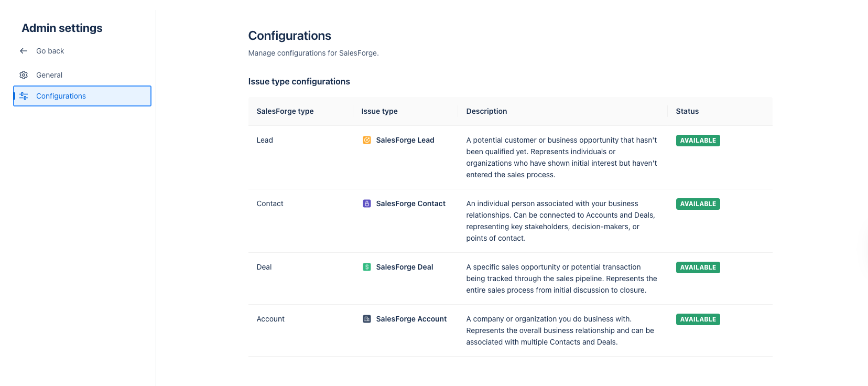Open the General settings page
Screen dimensions: 868x386
[x=49, y=75]
